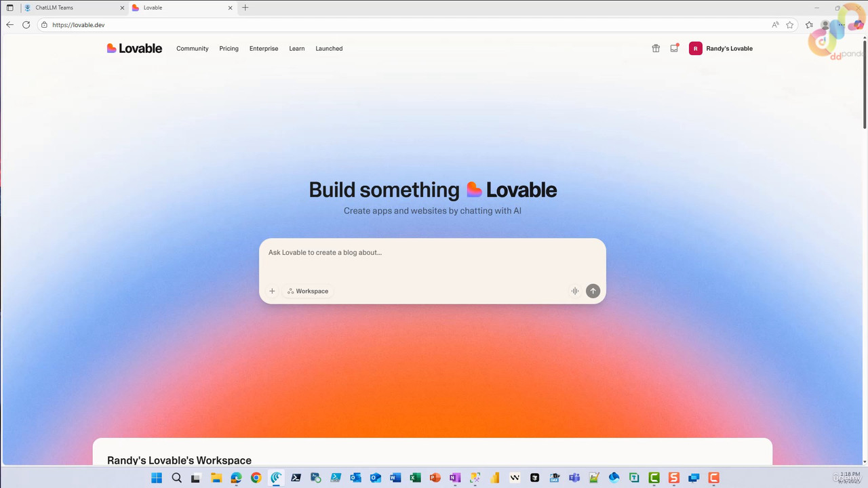Open PowerPoint from taskbar
Viewport: 868px width, 488px height.
(x=435, y=478)
